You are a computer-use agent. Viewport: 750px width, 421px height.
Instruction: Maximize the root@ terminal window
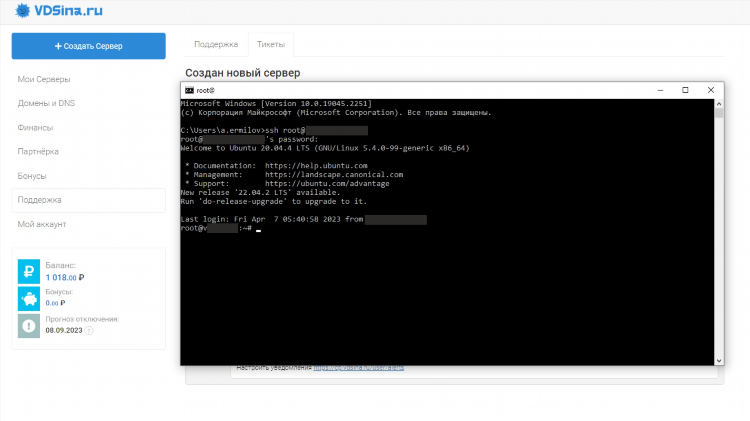pos(685,90)
